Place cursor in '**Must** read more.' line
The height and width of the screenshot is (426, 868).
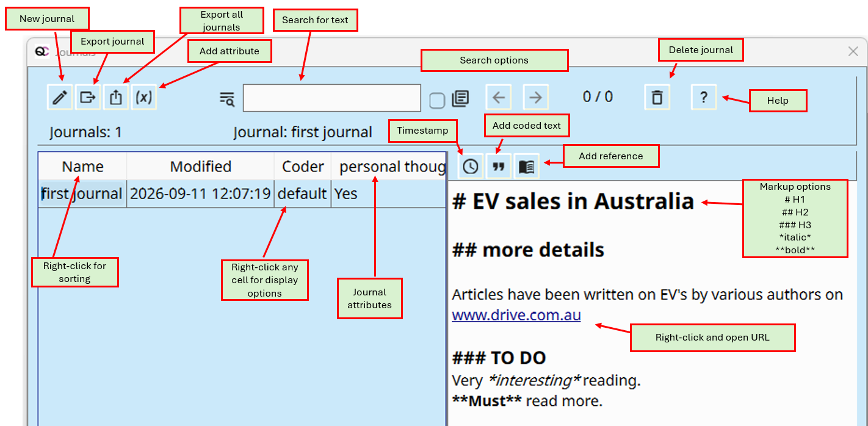click(x=527, y=401)
